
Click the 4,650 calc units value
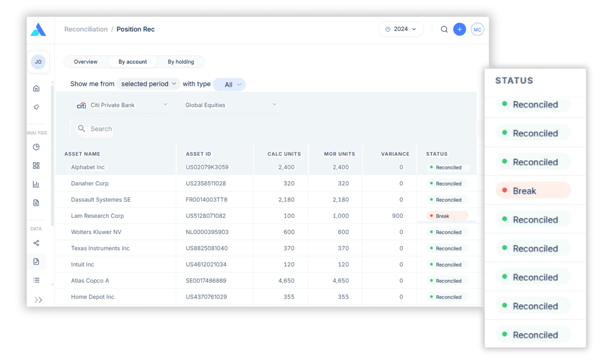click(286, 281)
